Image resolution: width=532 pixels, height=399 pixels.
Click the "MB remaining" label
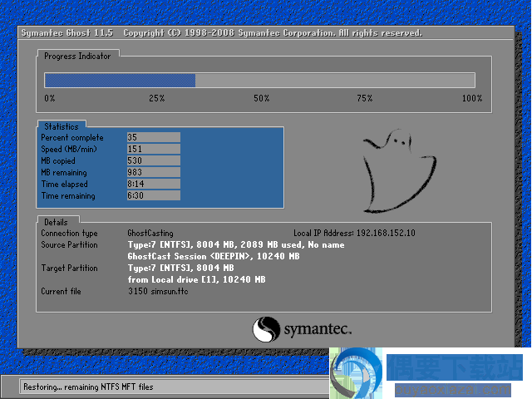tap(64, 173)
